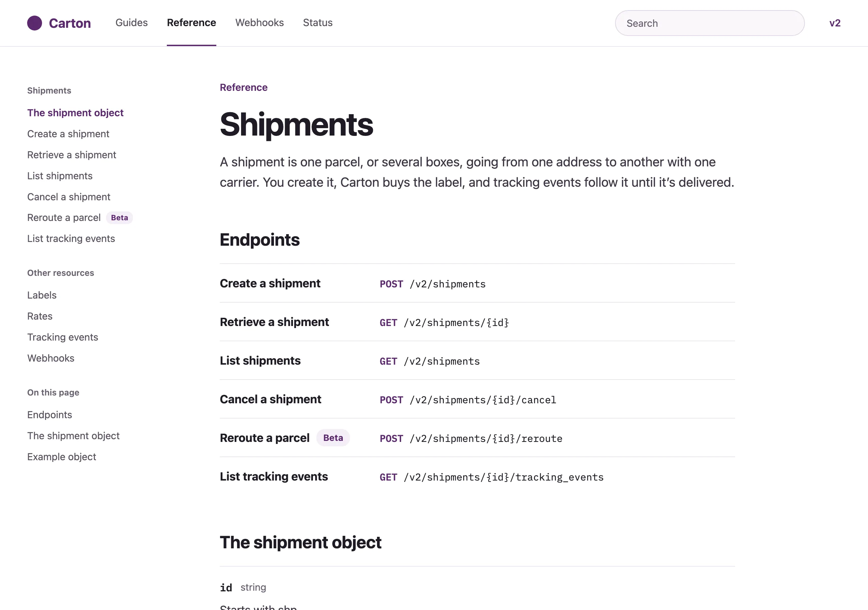Screen dimensions: 868x610
Task: Jump to 'Example object' section link
Action: pyautogui.click(x=62, y=456)
